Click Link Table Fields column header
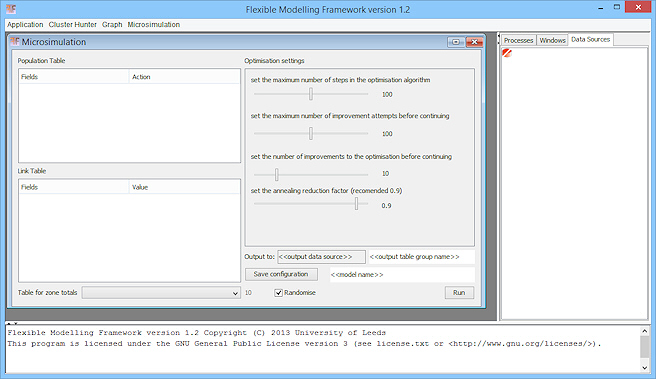This screenshot has height=379, width=656. 74,187
